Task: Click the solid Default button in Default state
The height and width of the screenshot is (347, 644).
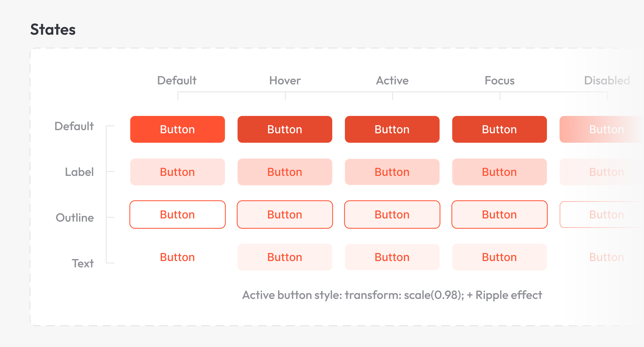Action: 178,129
